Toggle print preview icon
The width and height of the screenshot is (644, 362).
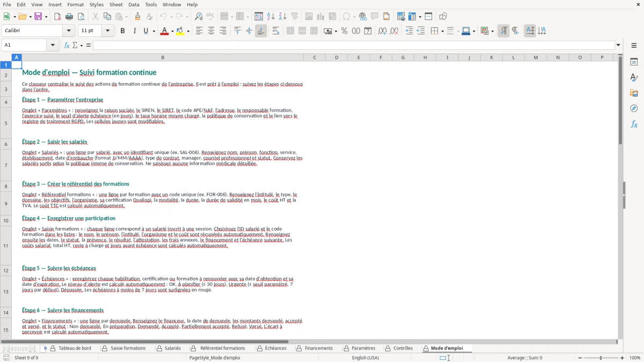(81, 17)
